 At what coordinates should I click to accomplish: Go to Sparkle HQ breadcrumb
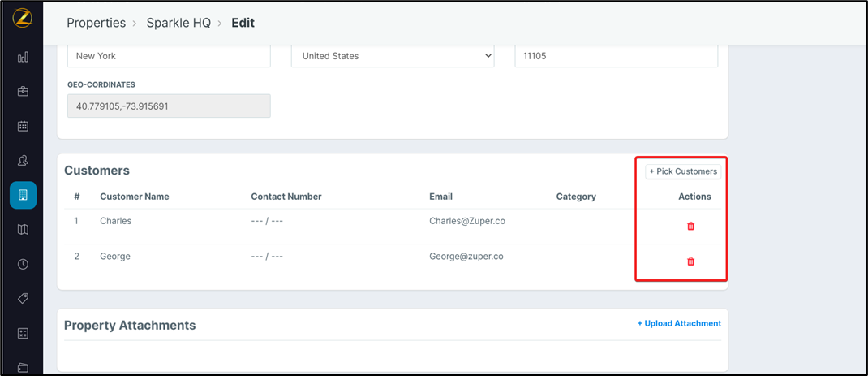click(178, 23)
